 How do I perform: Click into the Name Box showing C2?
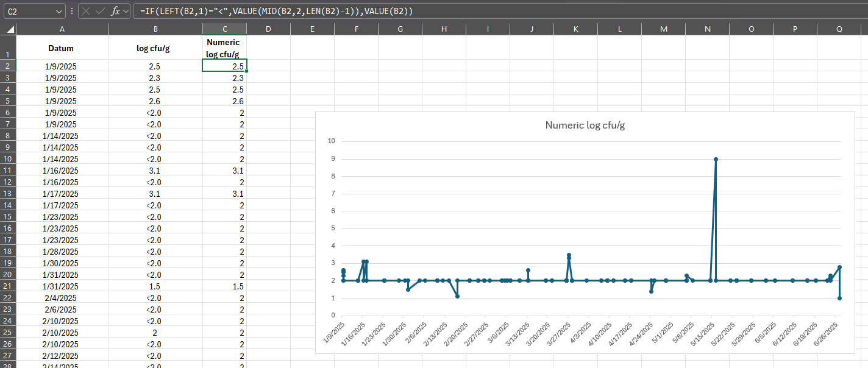coord(29,12)
